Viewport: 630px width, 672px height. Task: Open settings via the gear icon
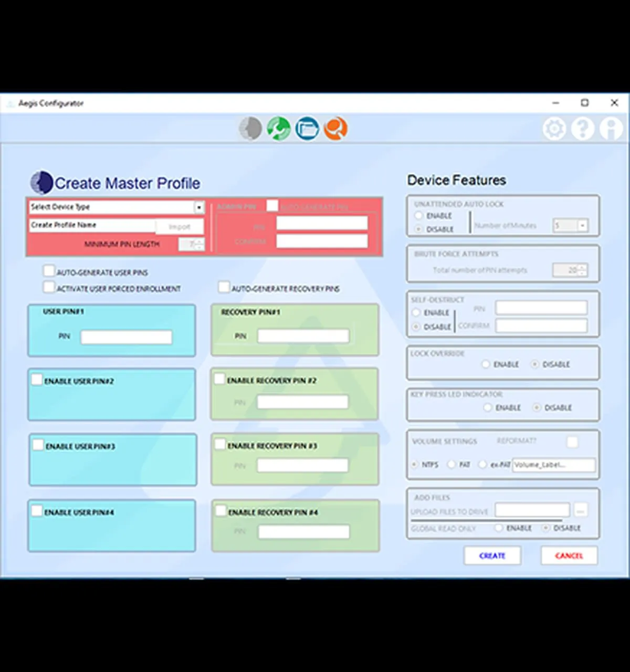pyautogui.click(x=554, y=129)
